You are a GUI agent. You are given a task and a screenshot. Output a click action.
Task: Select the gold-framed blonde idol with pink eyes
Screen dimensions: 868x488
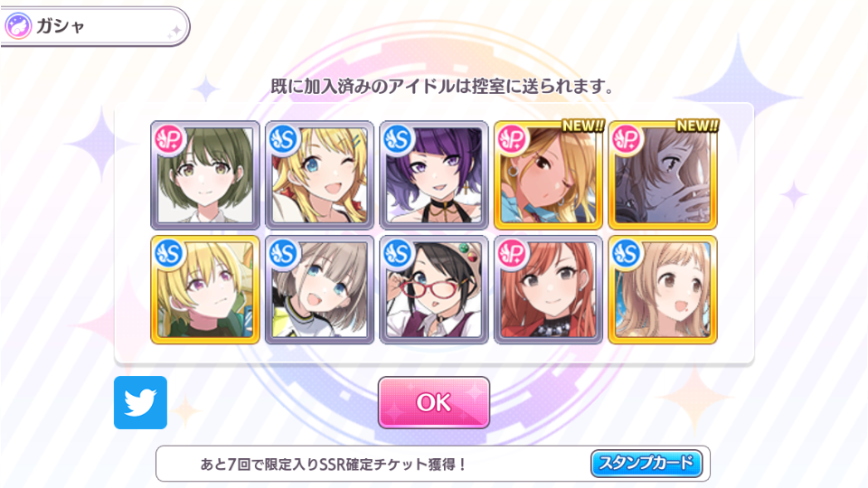click(x=205, y=289)
